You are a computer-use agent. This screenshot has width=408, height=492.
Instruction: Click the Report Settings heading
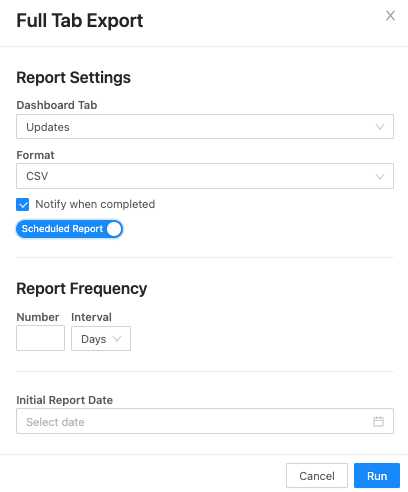[x=73, y=78]
